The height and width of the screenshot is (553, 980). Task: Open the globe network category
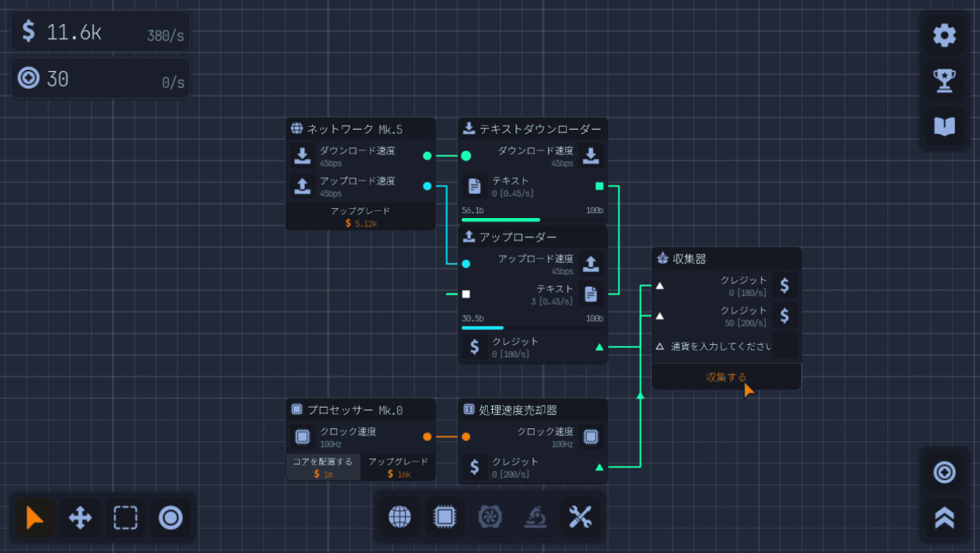pos(400,517)
